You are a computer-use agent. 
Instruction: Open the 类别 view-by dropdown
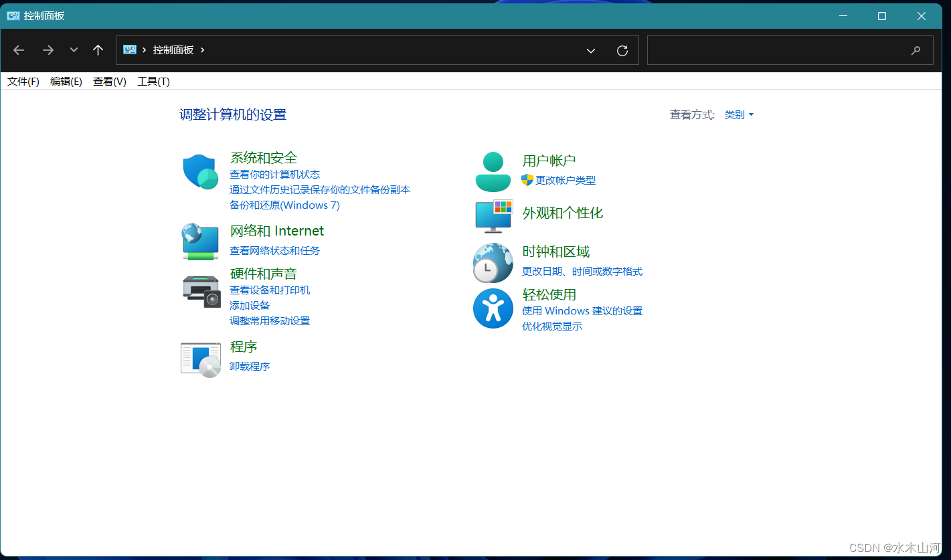[x=740, y=114]
